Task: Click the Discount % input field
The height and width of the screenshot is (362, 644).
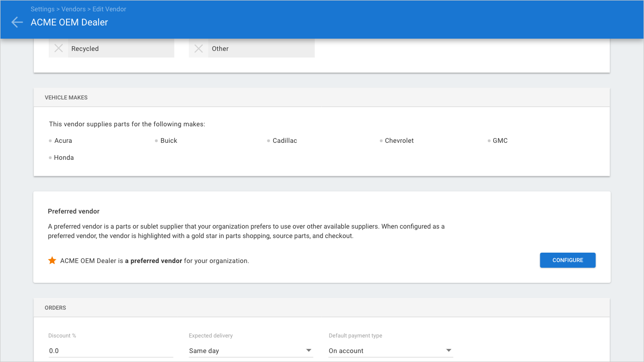Action: click(x=111, y=351)
